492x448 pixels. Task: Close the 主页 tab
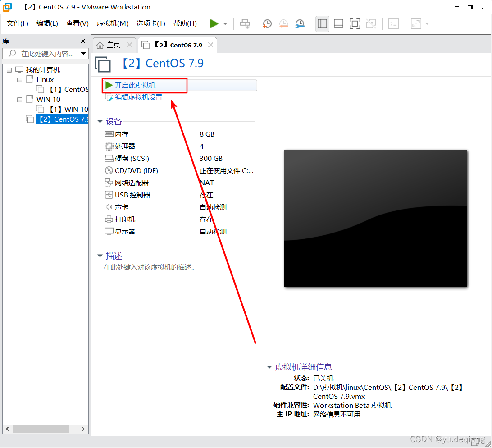tap(129, 45)
